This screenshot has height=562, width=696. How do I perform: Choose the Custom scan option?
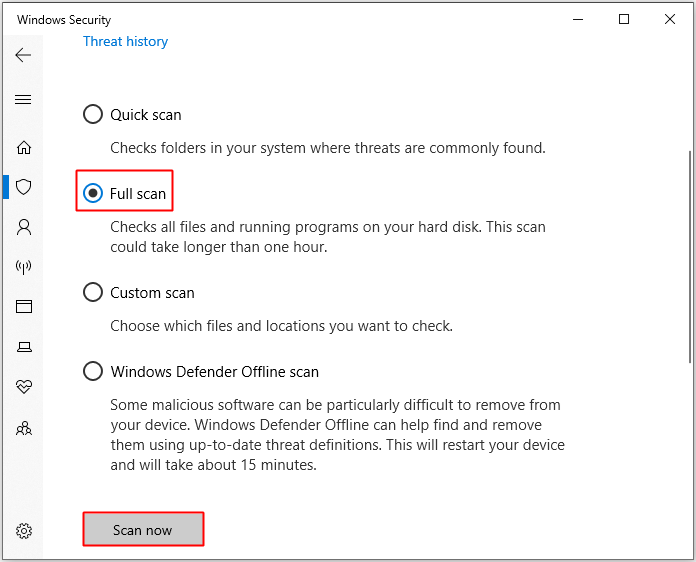(93, 293)
